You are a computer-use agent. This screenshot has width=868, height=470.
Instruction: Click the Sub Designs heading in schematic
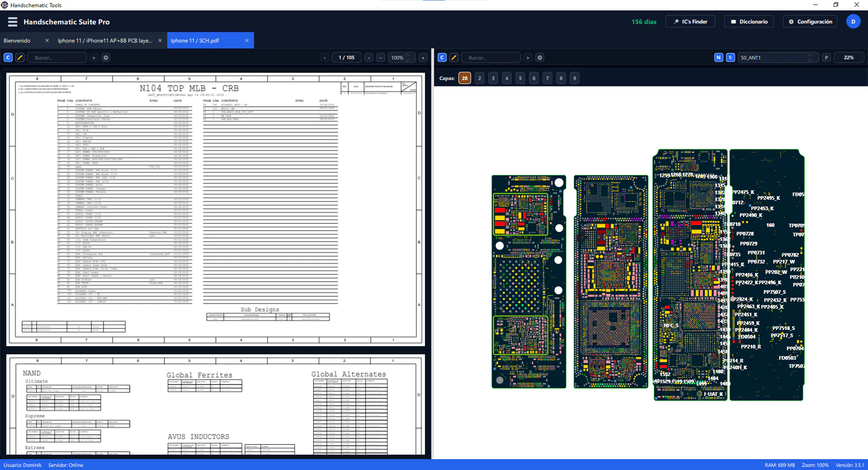(259, 310)
